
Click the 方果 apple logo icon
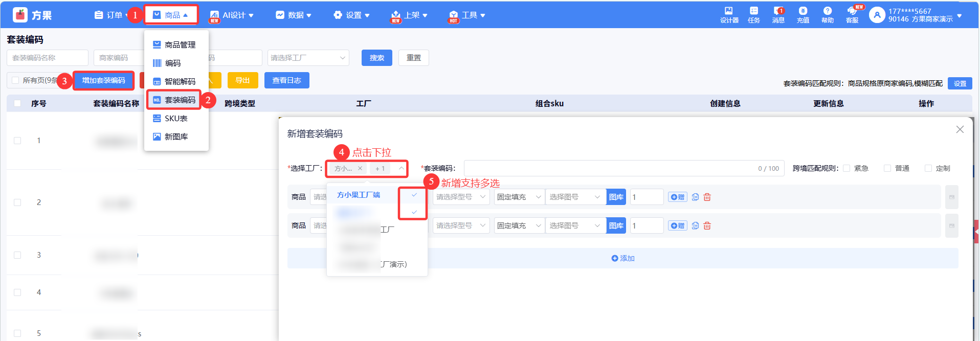[x=20, y=15]
